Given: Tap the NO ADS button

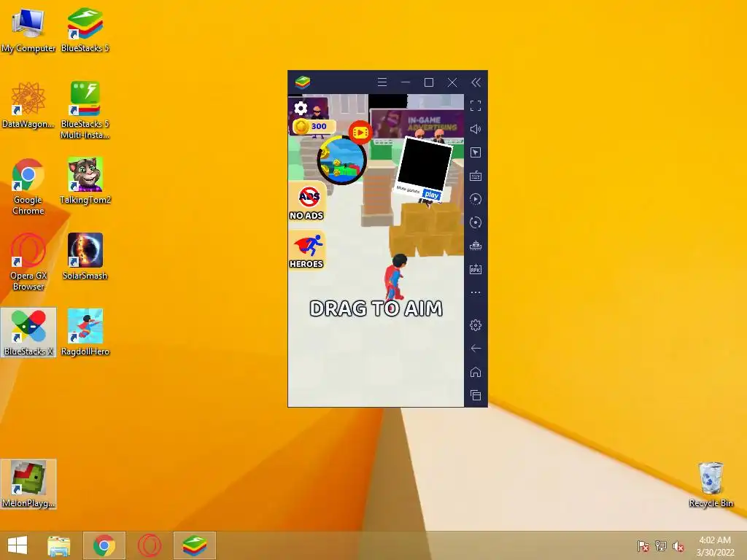Looking at the screenshot, I should click(x=307, y=201).
